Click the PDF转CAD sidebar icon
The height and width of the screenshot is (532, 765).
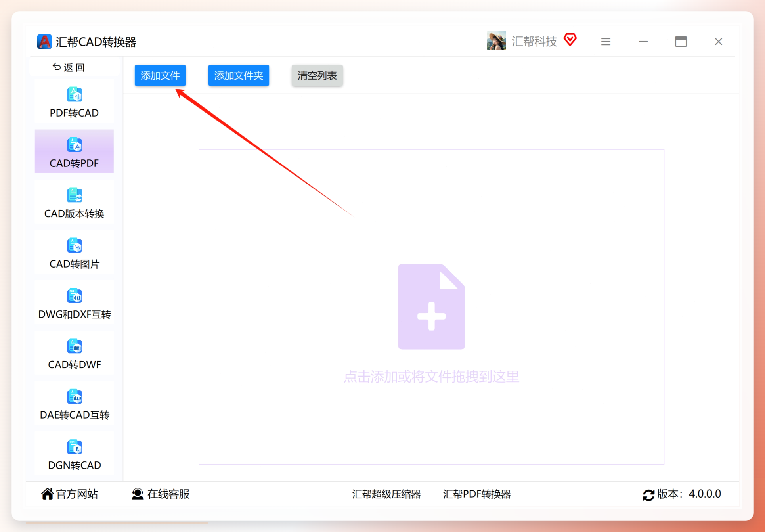pos(75,94)
